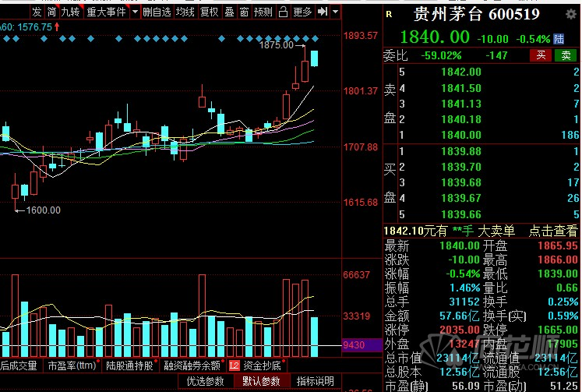This screenshot has width=582, height=392.
Task: Expand the dropdown after the jump-to-end arrow
Action: click(336, 12)
